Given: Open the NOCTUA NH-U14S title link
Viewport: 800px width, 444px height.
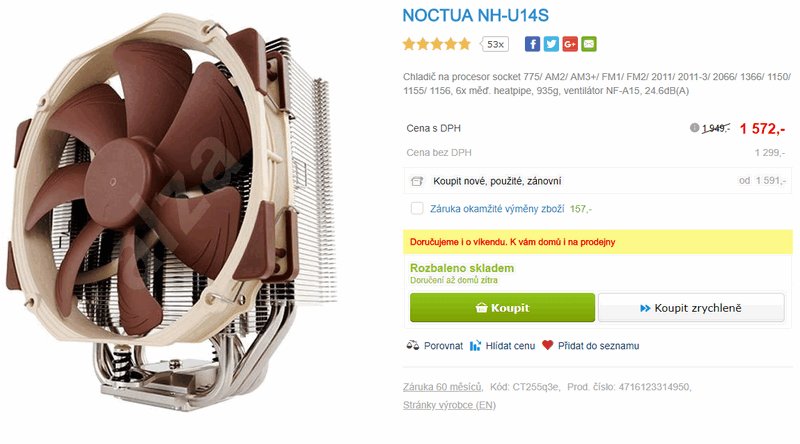Looking at the screenshot, I should pyautogui.click(x=476, y=15).
